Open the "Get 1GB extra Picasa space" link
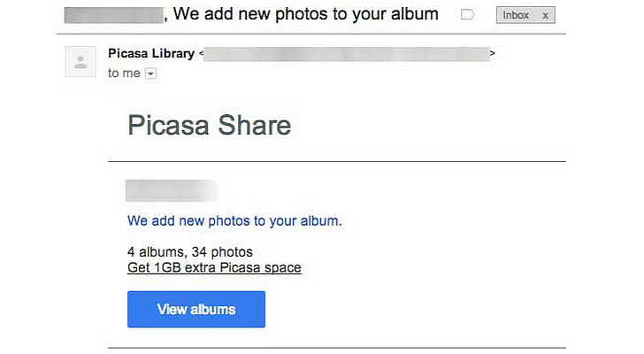 pos(214,267)
